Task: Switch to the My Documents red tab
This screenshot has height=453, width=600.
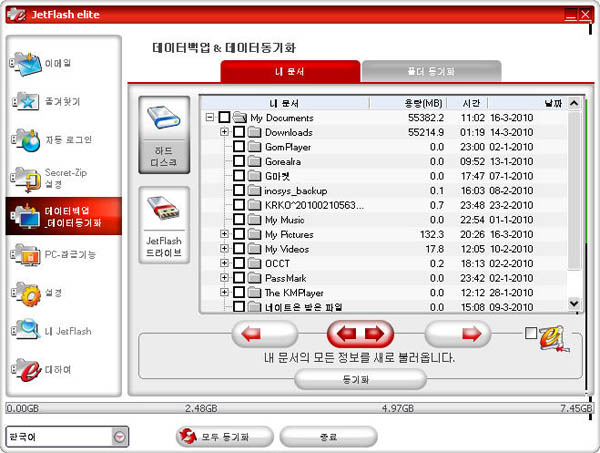Action: 290,72
